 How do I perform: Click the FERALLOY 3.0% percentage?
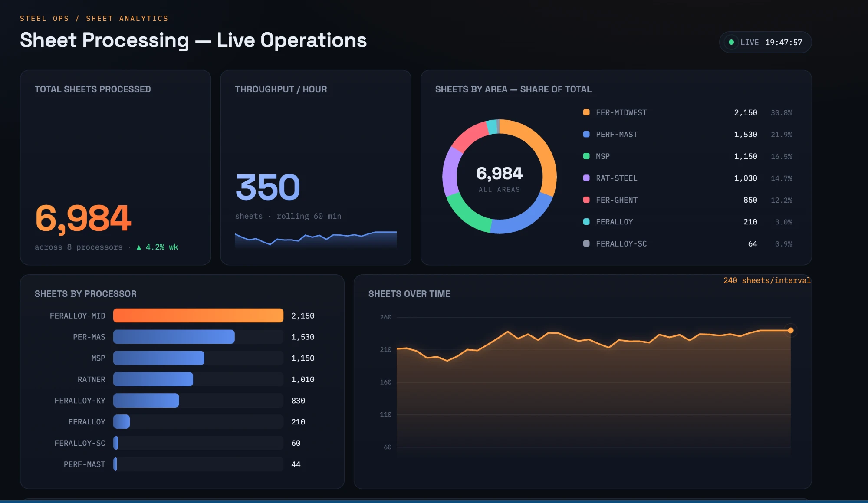[784, 222]
